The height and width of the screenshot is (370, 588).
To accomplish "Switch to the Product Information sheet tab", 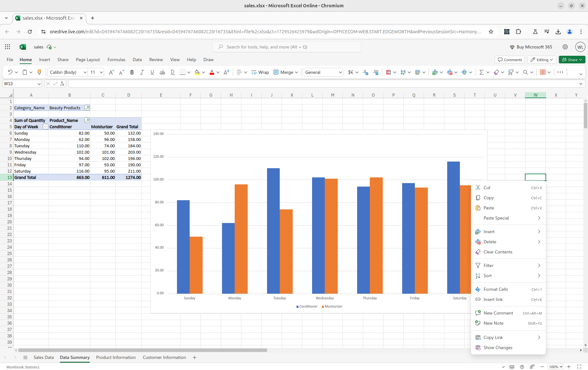I will click(x=116, y=357).
